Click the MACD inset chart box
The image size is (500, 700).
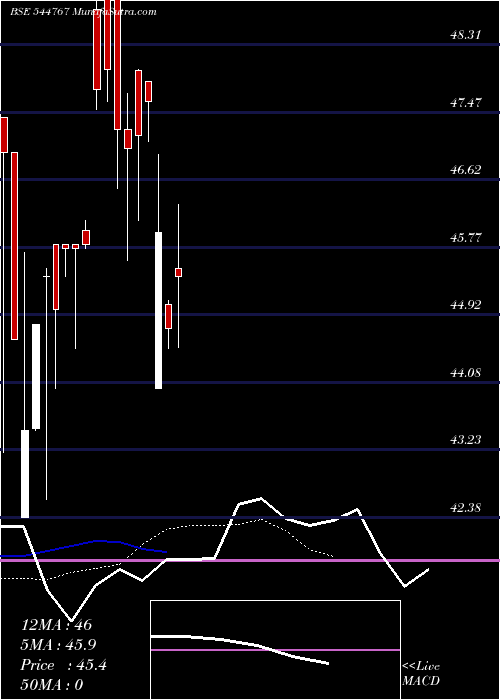tap(275, 650)
